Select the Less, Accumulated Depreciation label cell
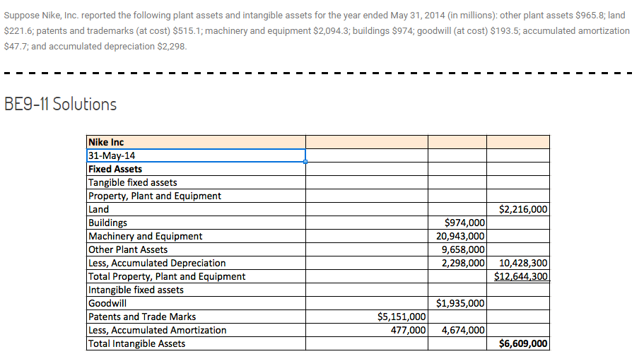 pos(196,263)
